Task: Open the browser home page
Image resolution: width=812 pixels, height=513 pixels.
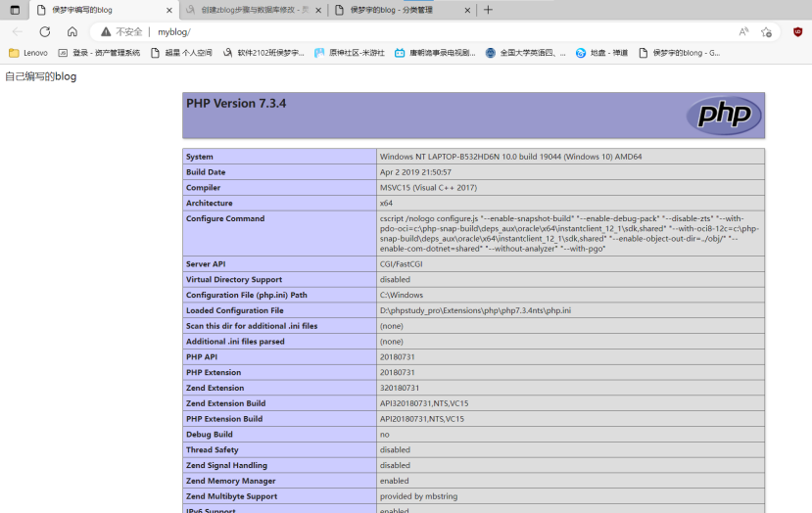Action: coord(72,32)
